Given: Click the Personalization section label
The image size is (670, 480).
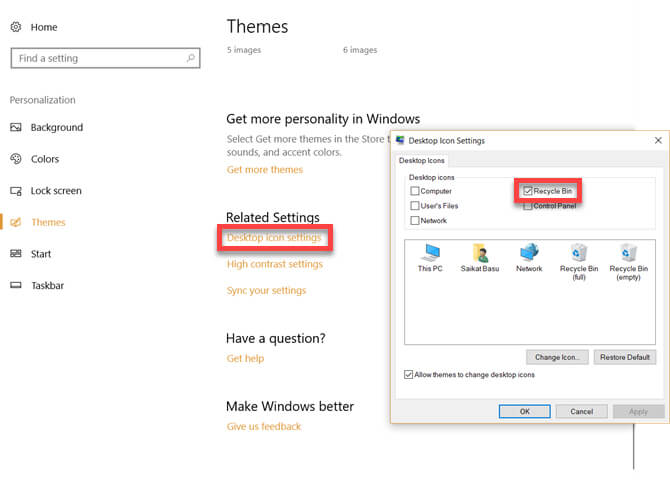Looking at the screenshot, I should point(43,100).
